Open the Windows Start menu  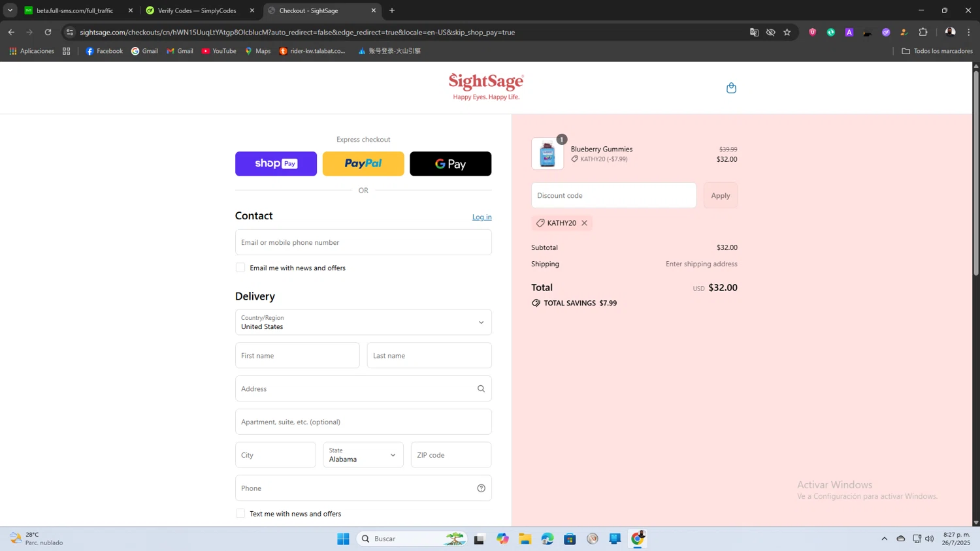point(343,539)
